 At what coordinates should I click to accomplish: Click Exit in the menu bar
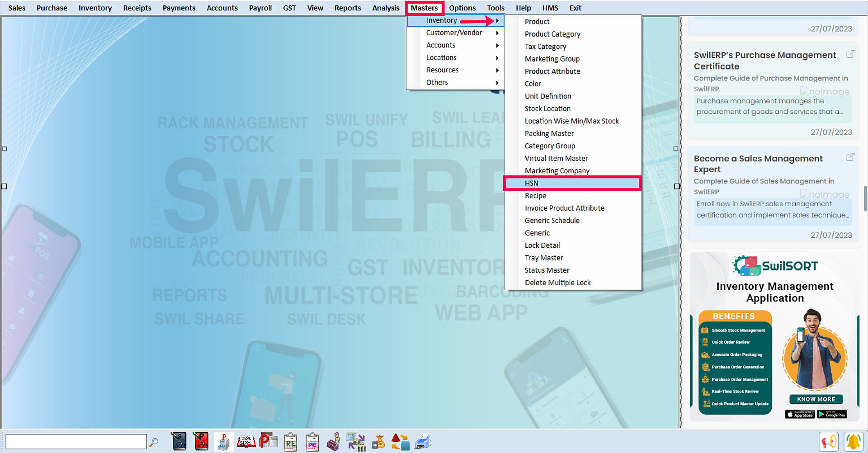tap(575, 8)
